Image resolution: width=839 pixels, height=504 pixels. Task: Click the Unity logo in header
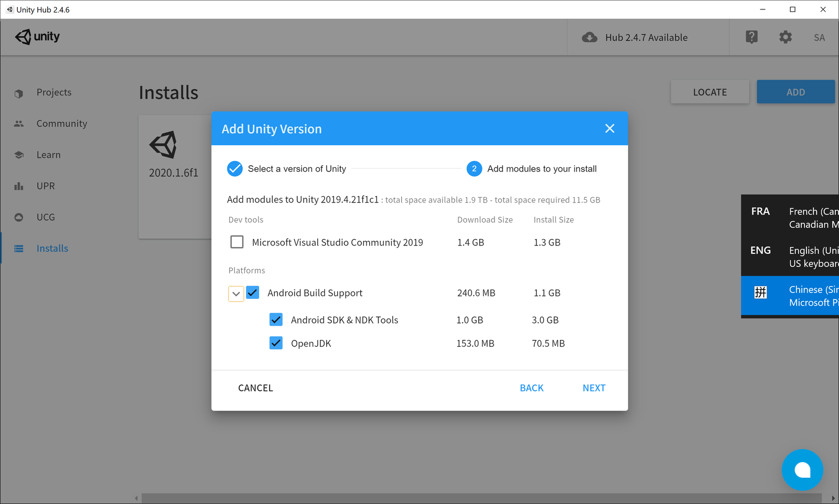tap(37, 37)
